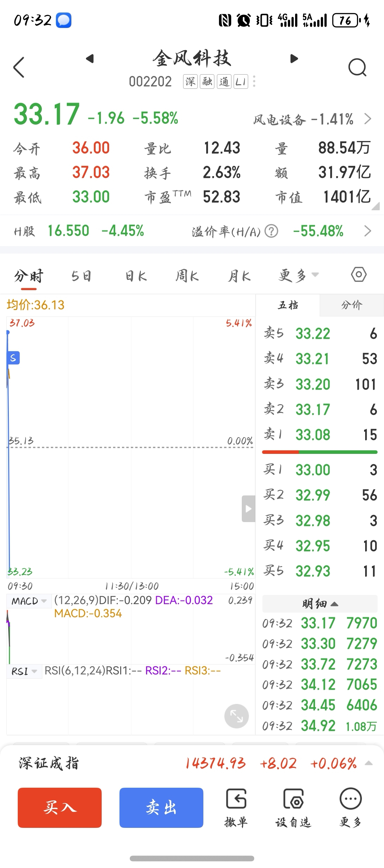
Task: Tap the 市盈TTM value 52.83
Action: click(x=222, y=197)
